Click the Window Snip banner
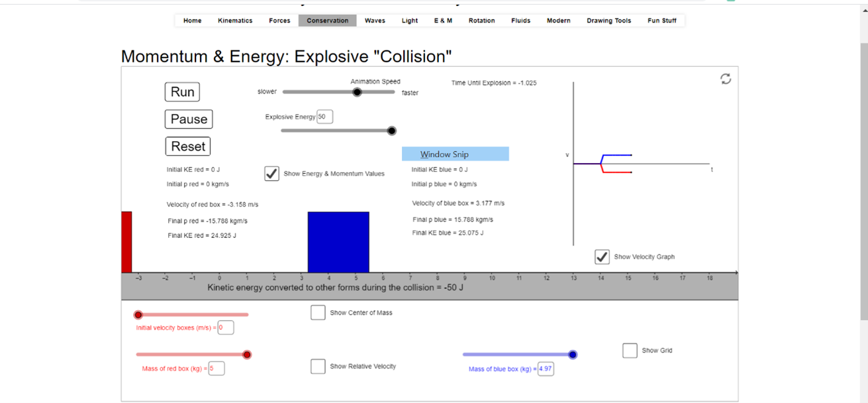 coord(456,154)
